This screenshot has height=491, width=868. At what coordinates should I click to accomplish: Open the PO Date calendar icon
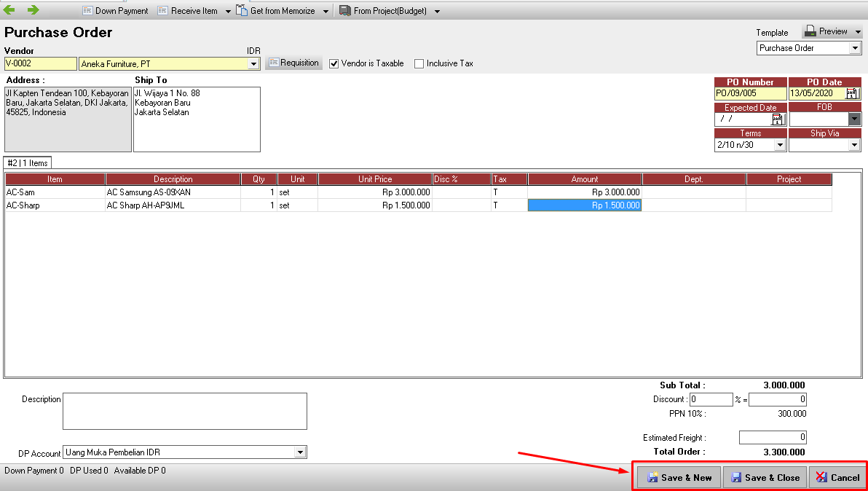pyautogui.click(x=853, y=93)
